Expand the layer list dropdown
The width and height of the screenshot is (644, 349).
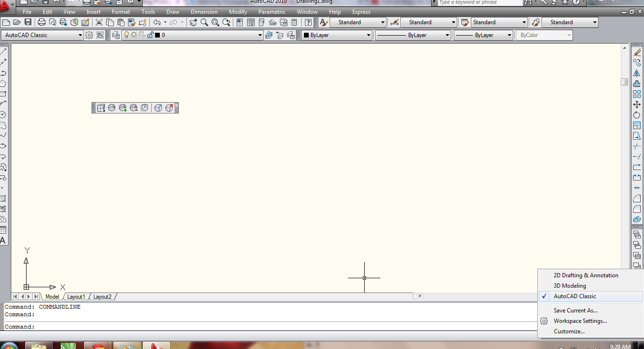[x=260, y=35]
